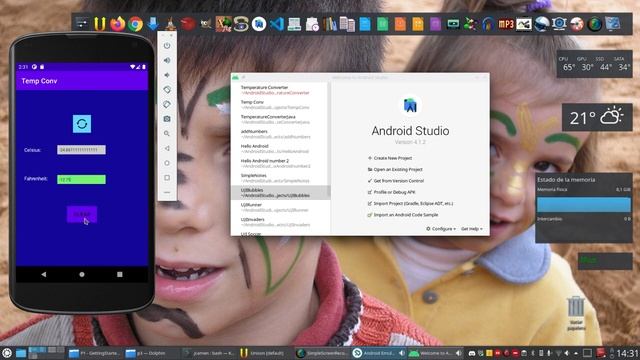Viewport: 640px width, 360px height.
Task: Click emulator toolbar Back triangle icon
Action: 167,148
